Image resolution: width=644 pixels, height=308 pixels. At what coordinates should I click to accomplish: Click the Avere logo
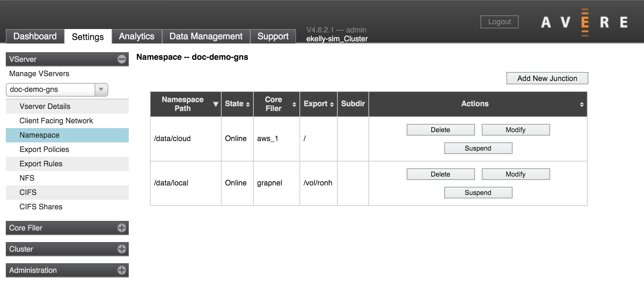(585, 23)
